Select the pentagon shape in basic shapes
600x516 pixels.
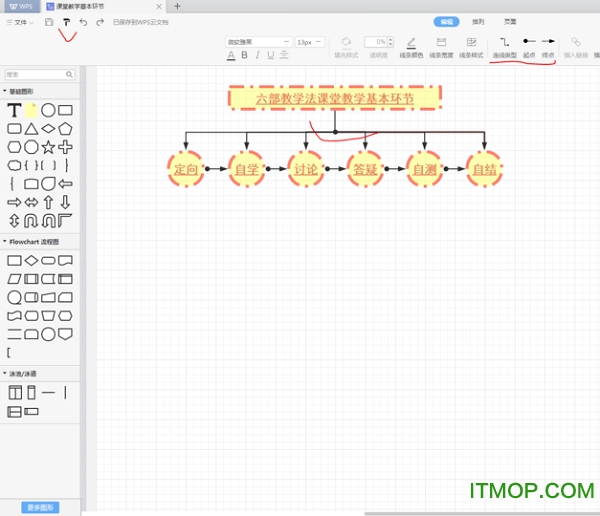(66, 128)
